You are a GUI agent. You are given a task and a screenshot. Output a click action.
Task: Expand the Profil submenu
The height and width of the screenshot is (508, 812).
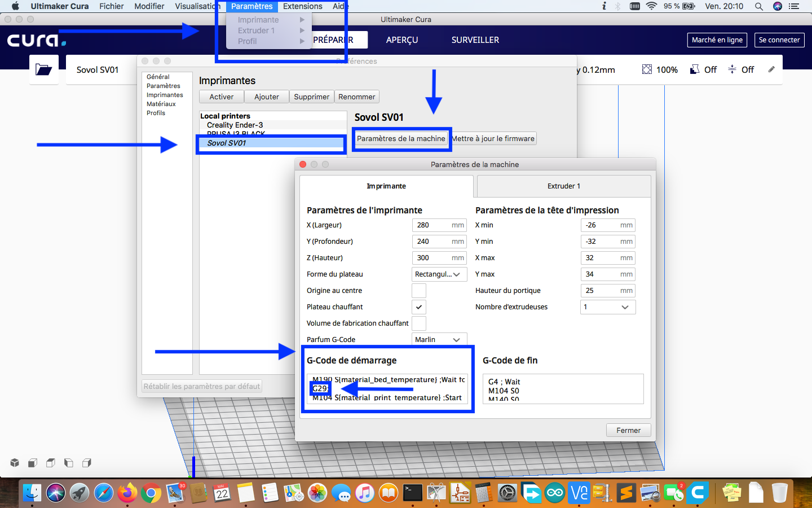tap(268, 41)
